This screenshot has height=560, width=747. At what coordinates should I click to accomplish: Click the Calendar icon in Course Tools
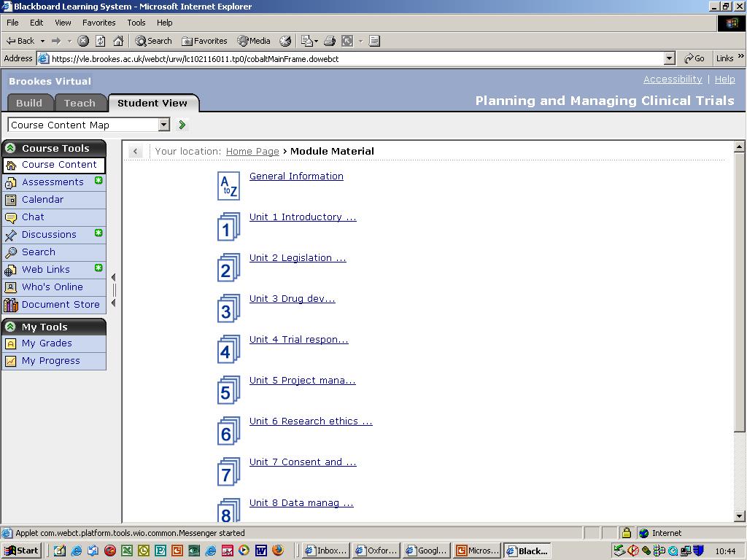(10, 200)
